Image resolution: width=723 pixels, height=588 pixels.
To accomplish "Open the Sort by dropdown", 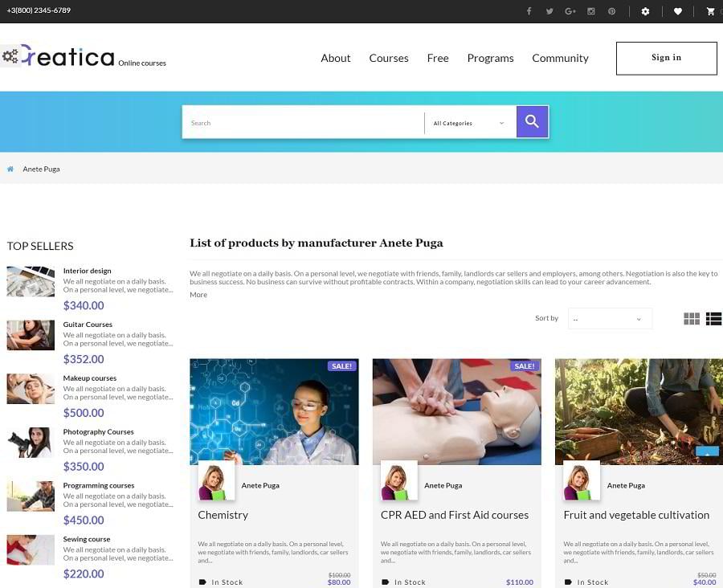I will pos(610,319).
